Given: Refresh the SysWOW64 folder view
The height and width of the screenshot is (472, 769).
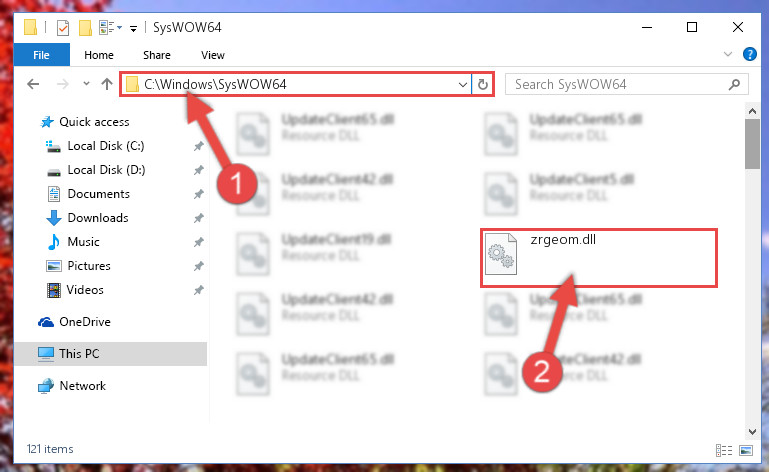Looking at the screenshot, I should (x=483, y=84).
